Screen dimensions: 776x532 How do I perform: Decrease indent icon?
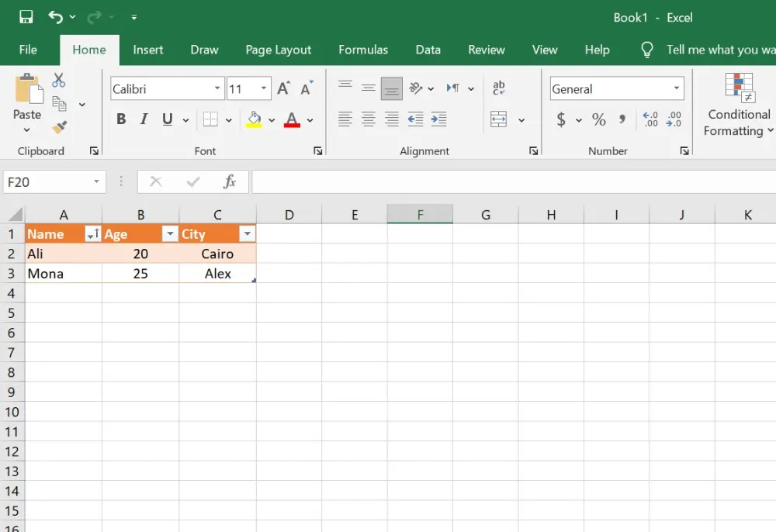pyautogui.click(x=415, y=119)
